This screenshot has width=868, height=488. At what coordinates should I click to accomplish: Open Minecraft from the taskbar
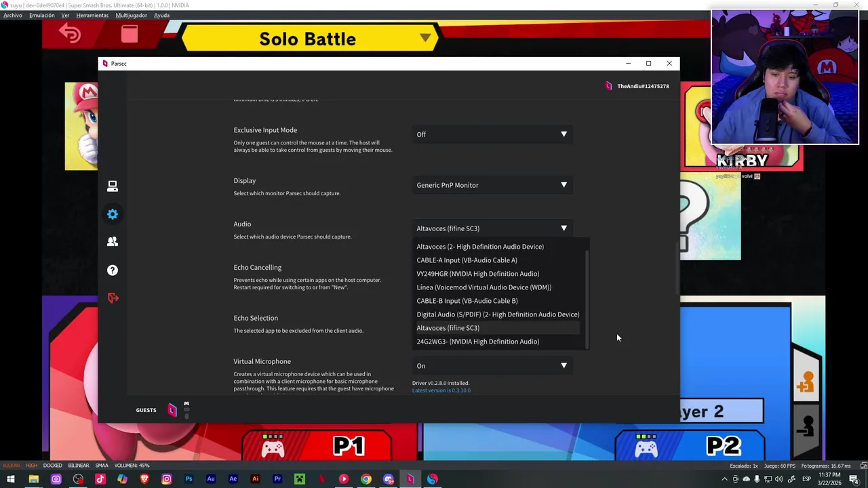299,479
